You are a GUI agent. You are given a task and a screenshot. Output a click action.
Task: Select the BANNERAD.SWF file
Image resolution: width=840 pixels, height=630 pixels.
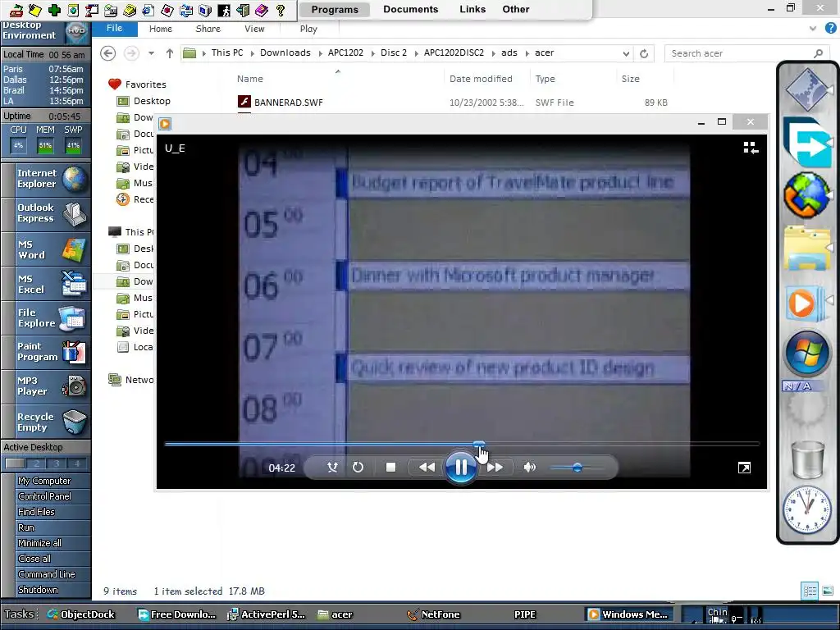(x=288, y=103)
